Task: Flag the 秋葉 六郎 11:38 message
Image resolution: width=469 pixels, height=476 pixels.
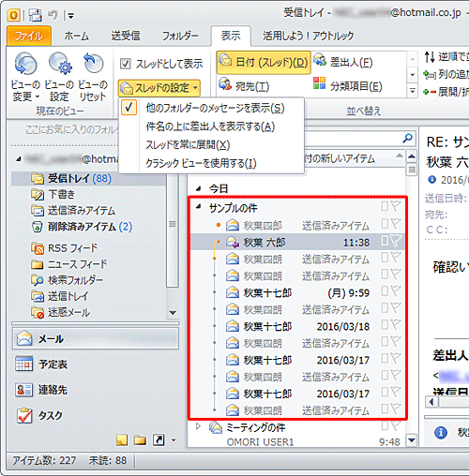Action: coord(397,241)
